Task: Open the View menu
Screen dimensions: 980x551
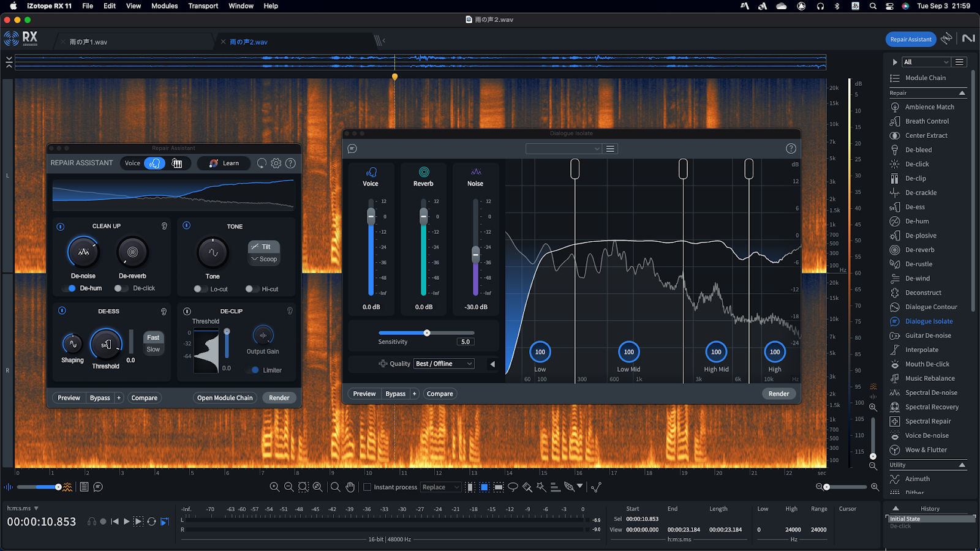Action: tap(133, 6)
